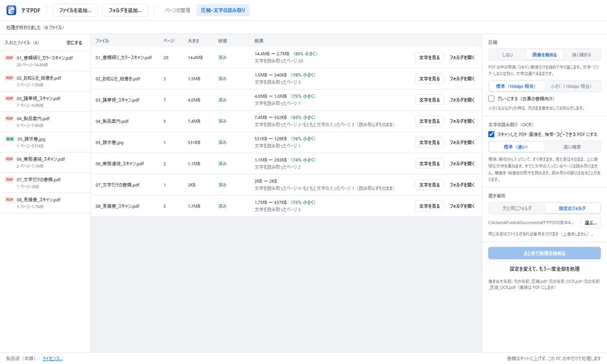This screenshot has width=607, height=364.
Task: Select compression option しない
Action: [507, 55]
